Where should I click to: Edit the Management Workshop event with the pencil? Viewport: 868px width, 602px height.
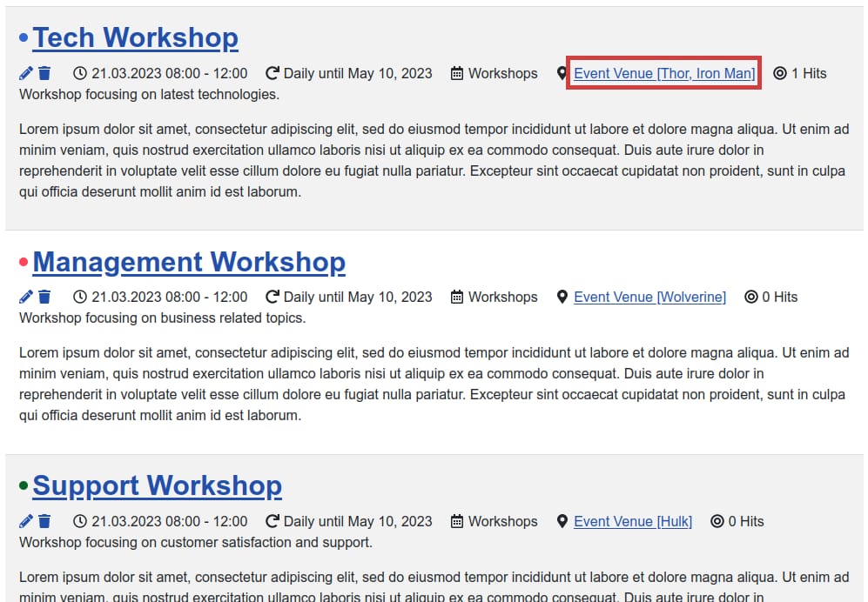coord(26,298)
